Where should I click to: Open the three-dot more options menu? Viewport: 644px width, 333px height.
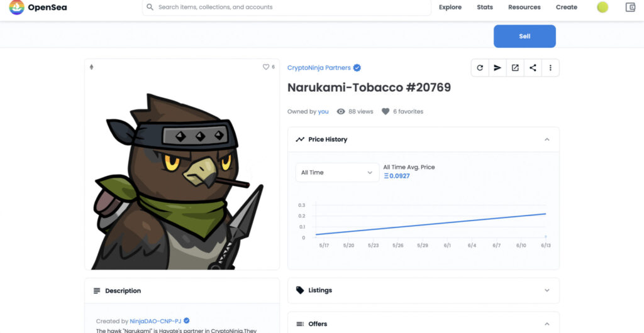[x=550, y=68]
